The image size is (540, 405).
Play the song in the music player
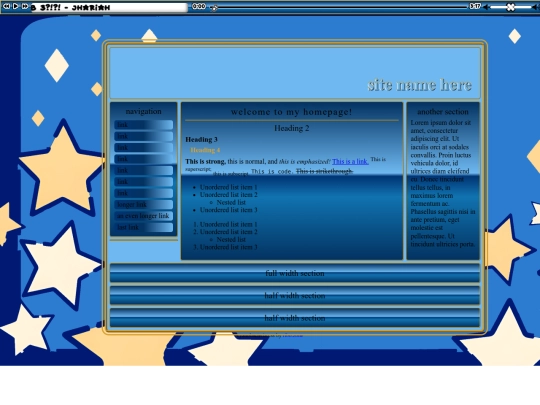click(x=15, y=6)
